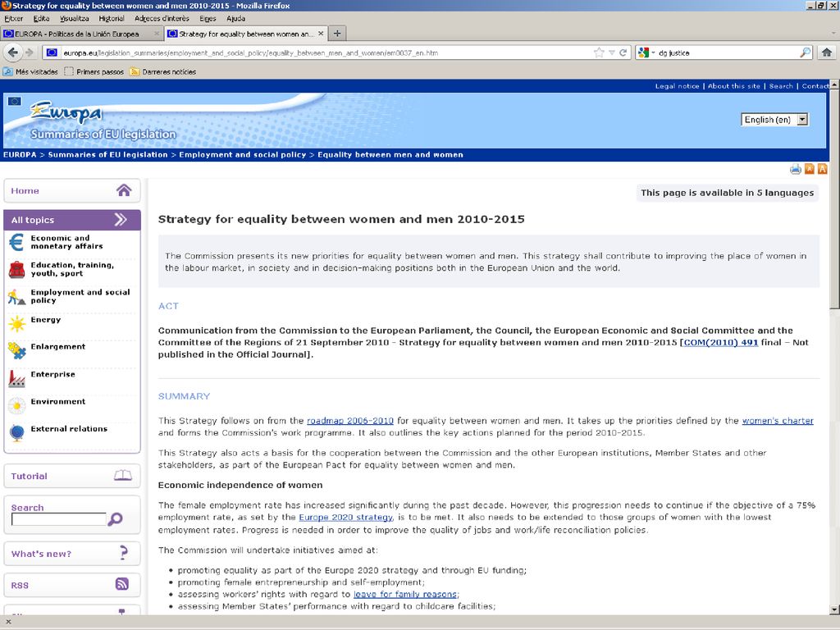Click the globe icon for External relations

(16, 433)
